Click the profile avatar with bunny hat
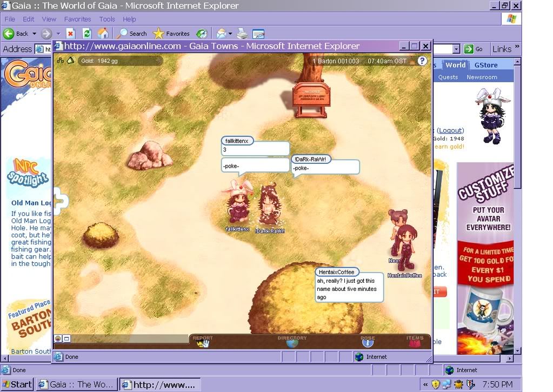This screenshot has width=553, height=392. [x=492, y=116]
